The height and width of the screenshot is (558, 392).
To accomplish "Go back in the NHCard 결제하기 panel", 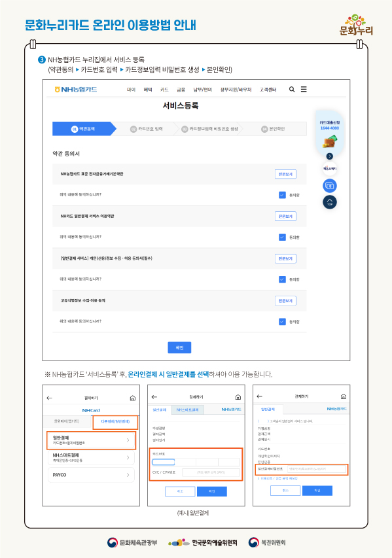I will click(50, 398).
